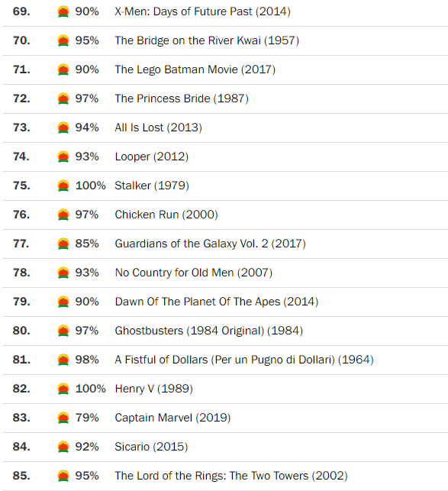Click the 79% score for Captain Marvel
The width and height of the screenshot is (448, 491).
(87, 418)
